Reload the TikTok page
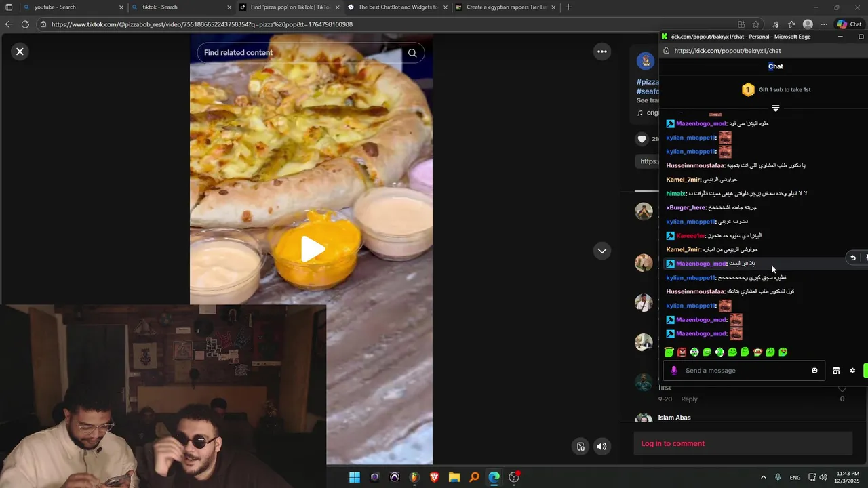868x488 pixels. [x=25, y=24]
